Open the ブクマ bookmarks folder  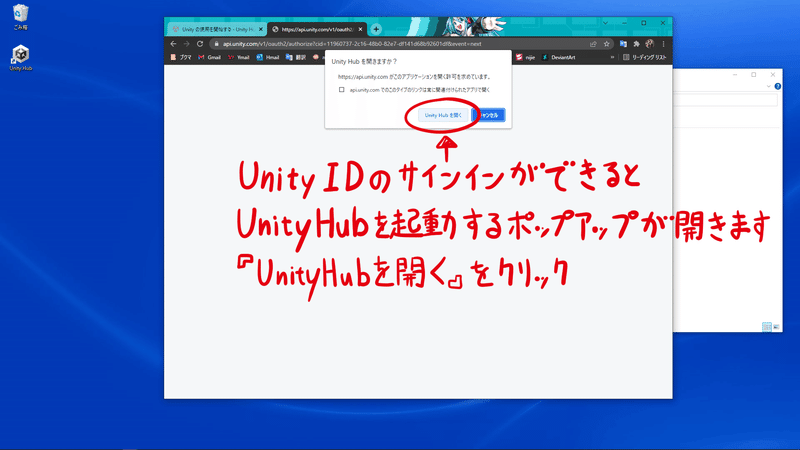[181, 57]
